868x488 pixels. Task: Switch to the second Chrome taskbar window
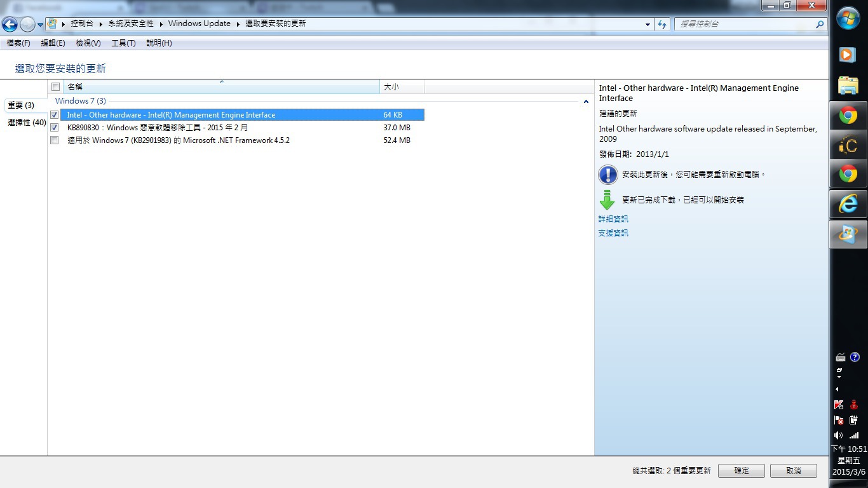(848, 173)
